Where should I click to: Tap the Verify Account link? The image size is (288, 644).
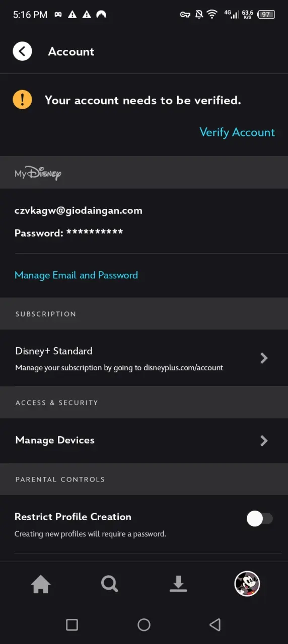pyautogui.click(x=237, y=132)
